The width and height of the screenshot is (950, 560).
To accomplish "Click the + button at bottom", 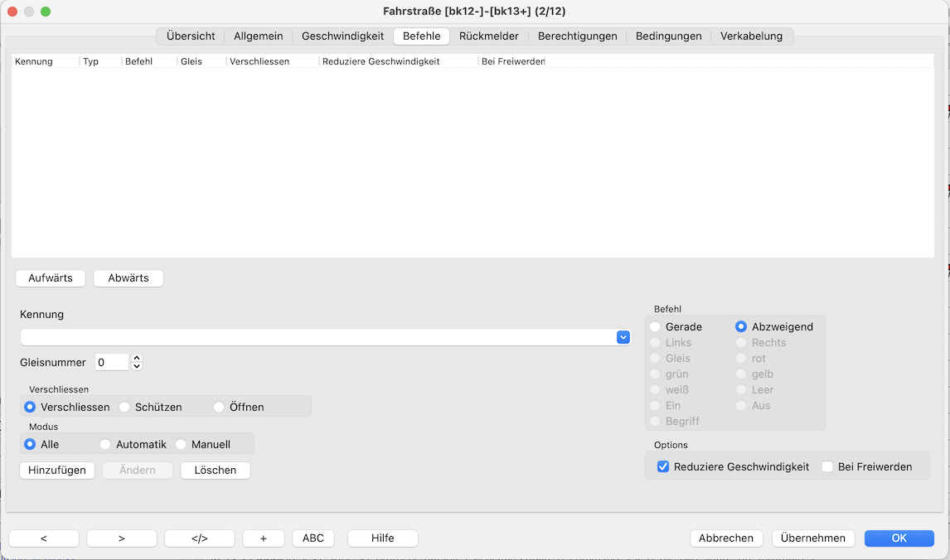I will [x=264, y=538].
